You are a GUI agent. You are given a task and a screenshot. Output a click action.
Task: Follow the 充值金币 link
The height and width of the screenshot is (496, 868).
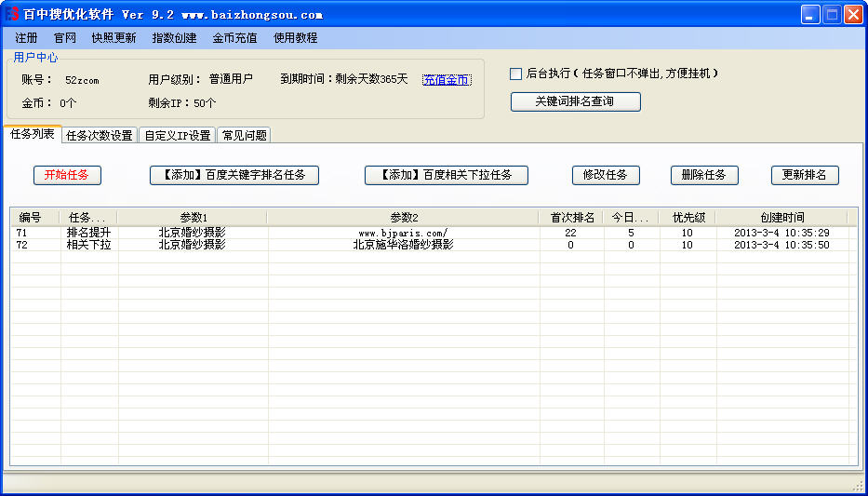tap(447, 80)
